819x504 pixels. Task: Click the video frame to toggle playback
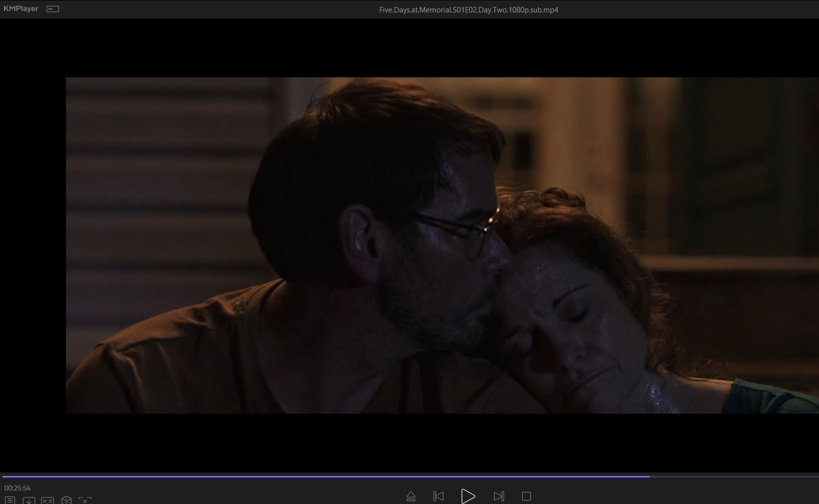click(x=442, y=245)
